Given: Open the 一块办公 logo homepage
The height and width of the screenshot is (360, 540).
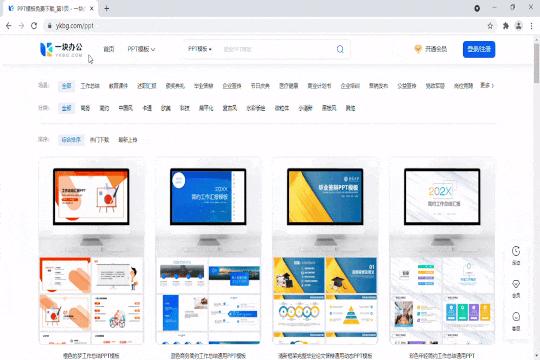Looking at the screenshot, I should coord(61,50).
